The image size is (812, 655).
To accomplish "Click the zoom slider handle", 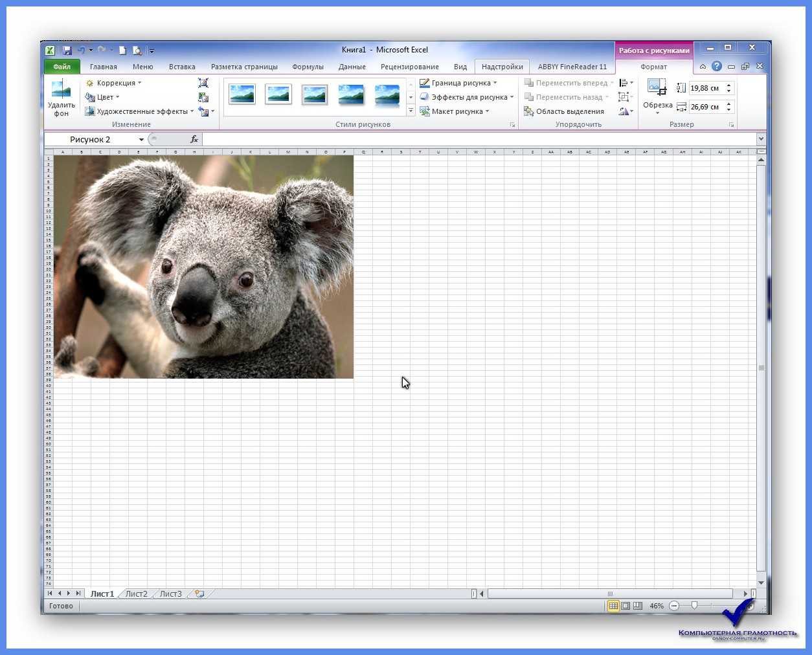I will [x=694, y=606].
